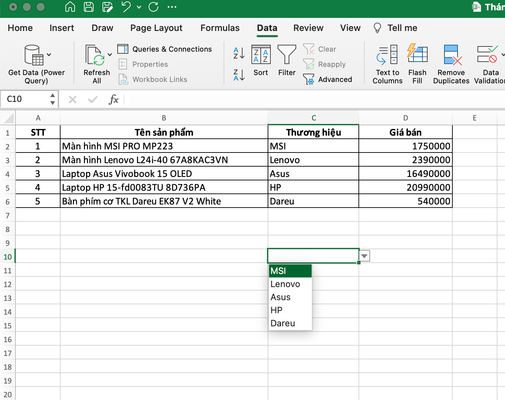
Task: Click the Select All corner triangle
Action: coord(8,118)
